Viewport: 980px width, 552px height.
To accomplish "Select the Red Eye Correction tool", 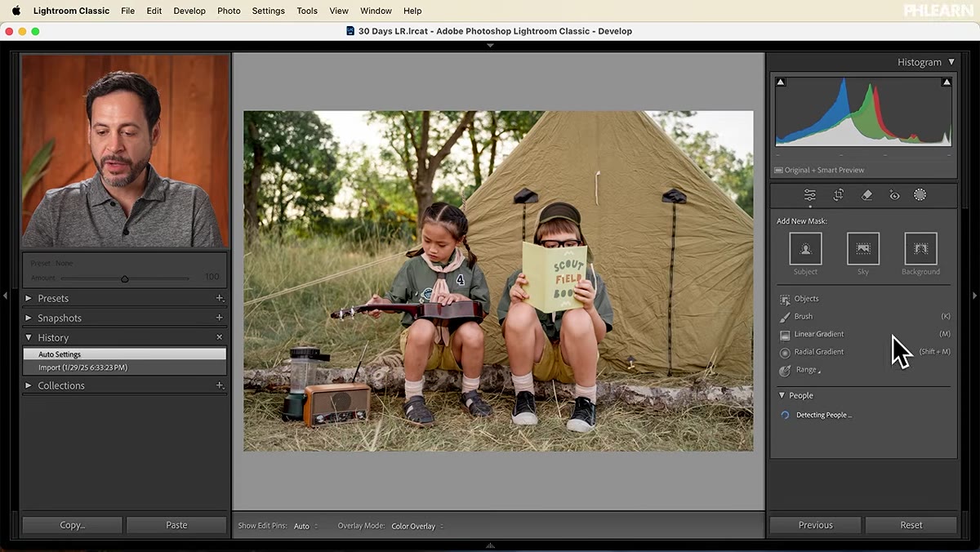I will pyautogui.click(x=894, y=195).
